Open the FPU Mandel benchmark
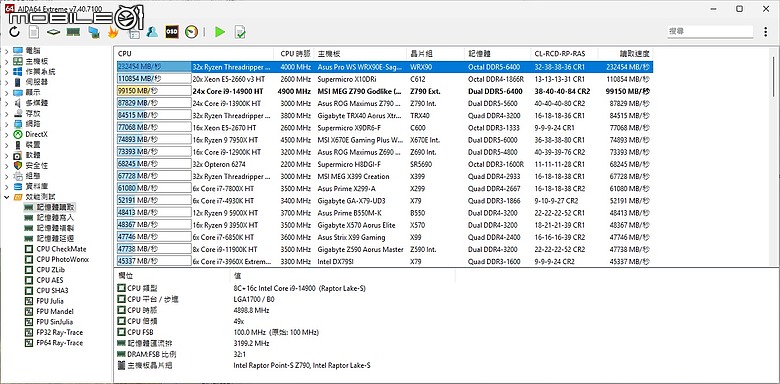Screen dimensions: 780x384 pos(55,312)
